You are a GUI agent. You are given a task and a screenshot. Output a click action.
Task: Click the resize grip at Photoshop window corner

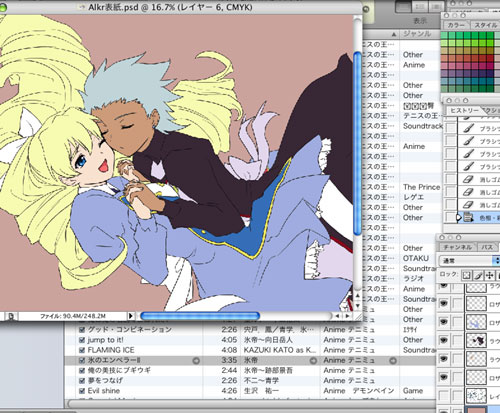coord(358,316)
